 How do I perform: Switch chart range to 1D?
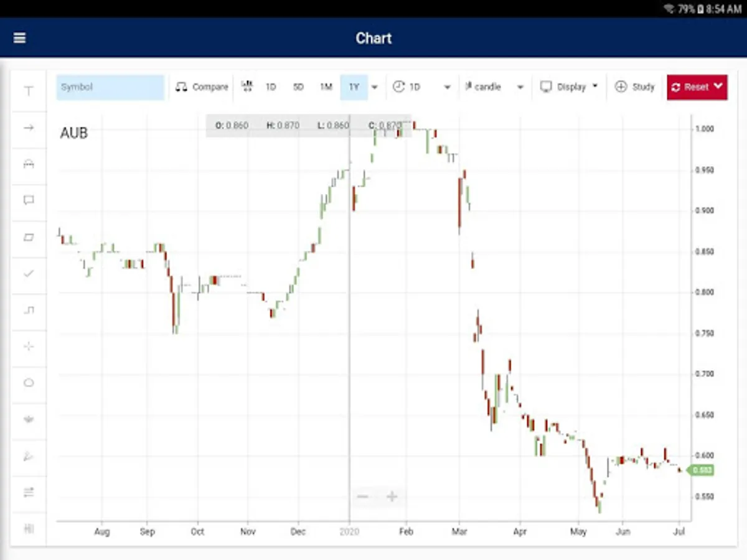tap(271, 87)
